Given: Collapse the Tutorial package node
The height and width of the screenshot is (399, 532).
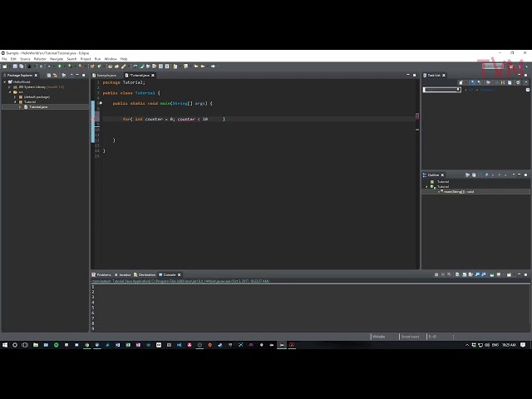Looking at the screenshot, I should pyautogui.click(x=15, y=101).
